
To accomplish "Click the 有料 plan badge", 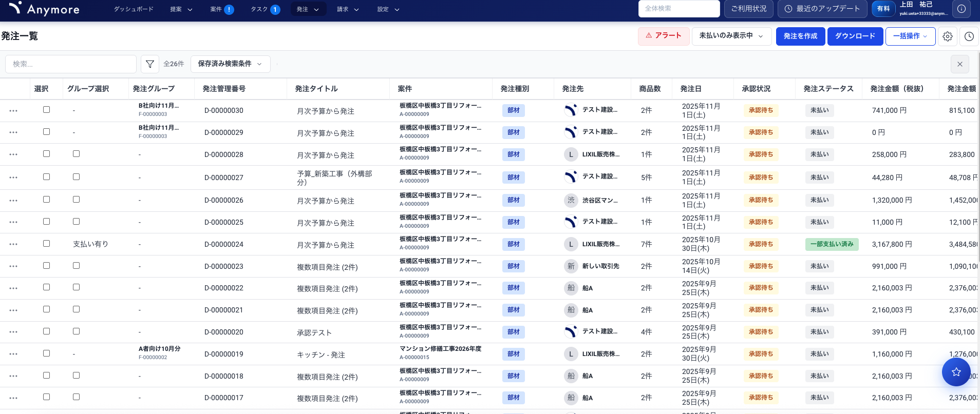I will [883, 9].
